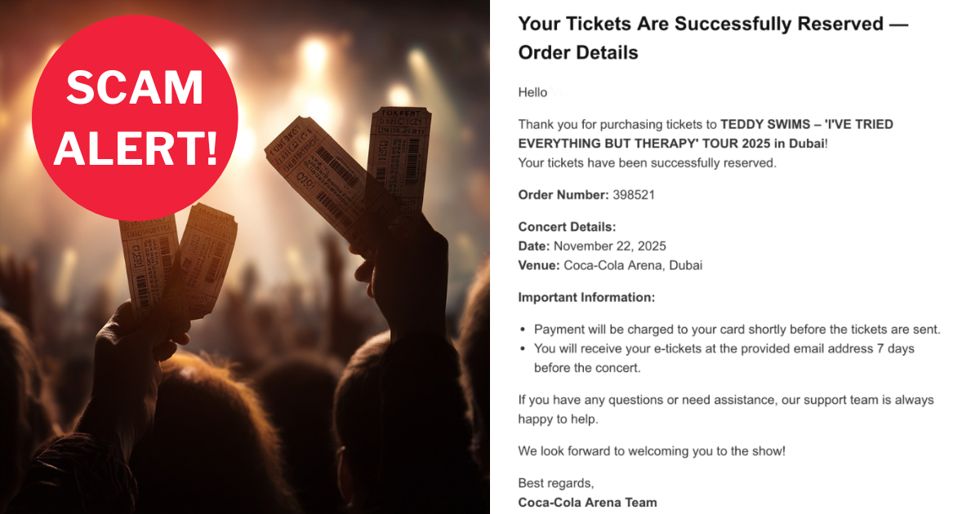Click the "Coca-Cola Arena Team" signature
This screenshot has width=980, height=514.
coord(587,503)
